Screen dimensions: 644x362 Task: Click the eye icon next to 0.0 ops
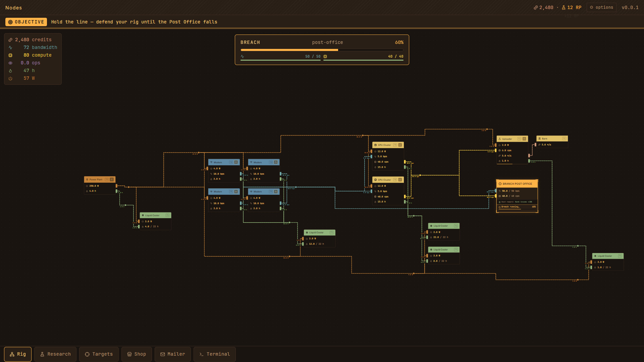tap(10, 63)
